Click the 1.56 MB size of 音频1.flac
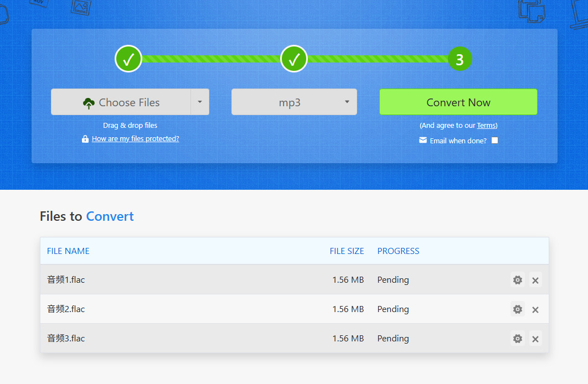 tap(348, 280)
